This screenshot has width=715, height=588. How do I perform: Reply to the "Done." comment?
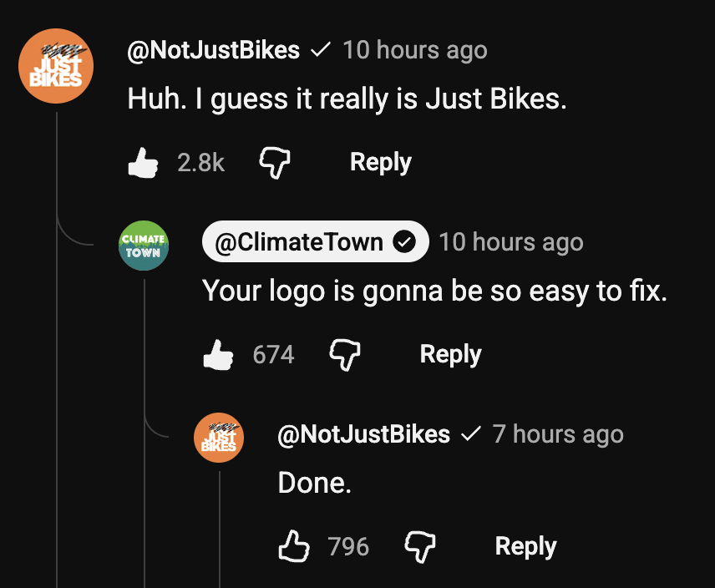(x=525, y=546)
